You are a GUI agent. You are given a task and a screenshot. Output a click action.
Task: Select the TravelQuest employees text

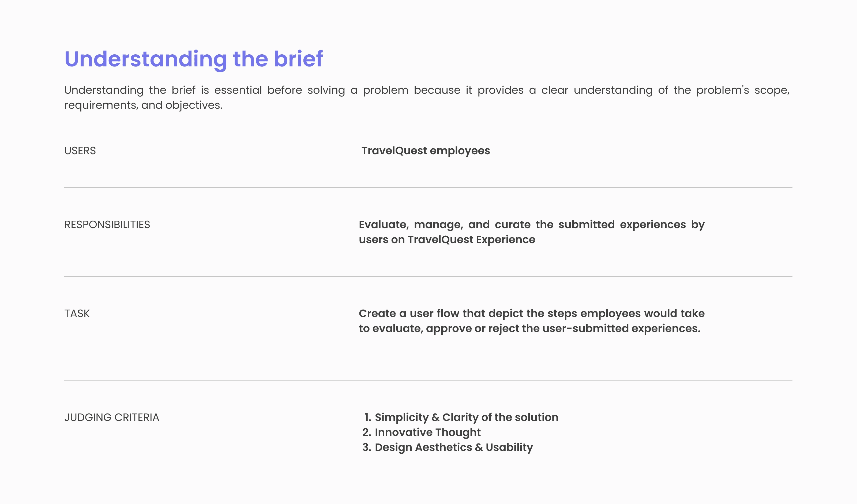click(426, 151)
